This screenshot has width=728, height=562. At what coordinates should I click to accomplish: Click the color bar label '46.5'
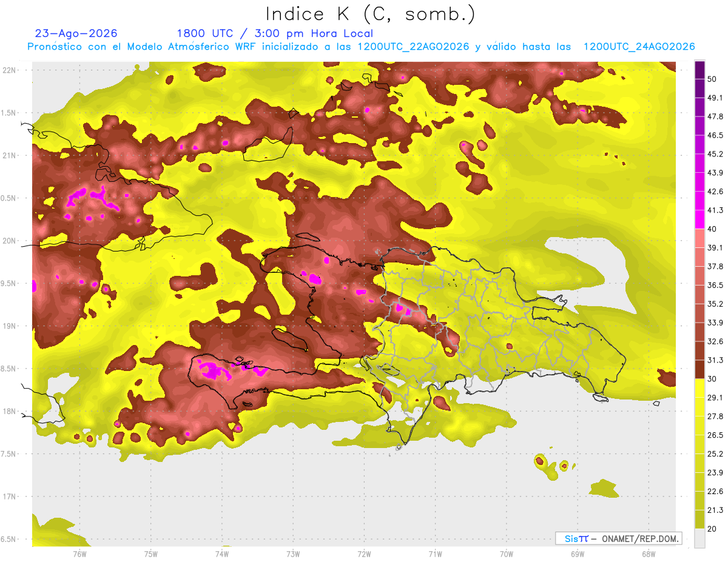point(715,135)
